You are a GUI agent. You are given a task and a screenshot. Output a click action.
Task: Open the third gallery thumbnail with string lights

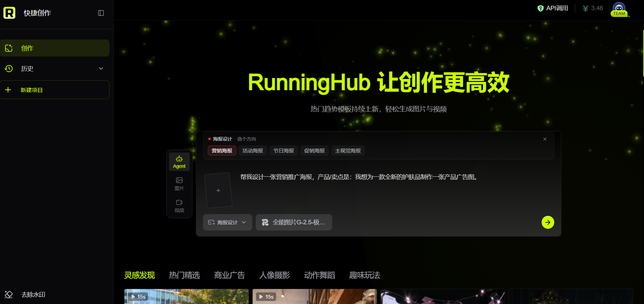[443, 297]
